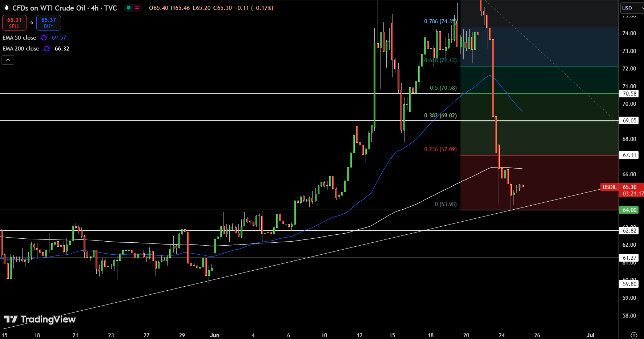This screenshot has height=339, width=644.
Task: Click the WTI crude oil drop icon
Action: click(6, 8)
